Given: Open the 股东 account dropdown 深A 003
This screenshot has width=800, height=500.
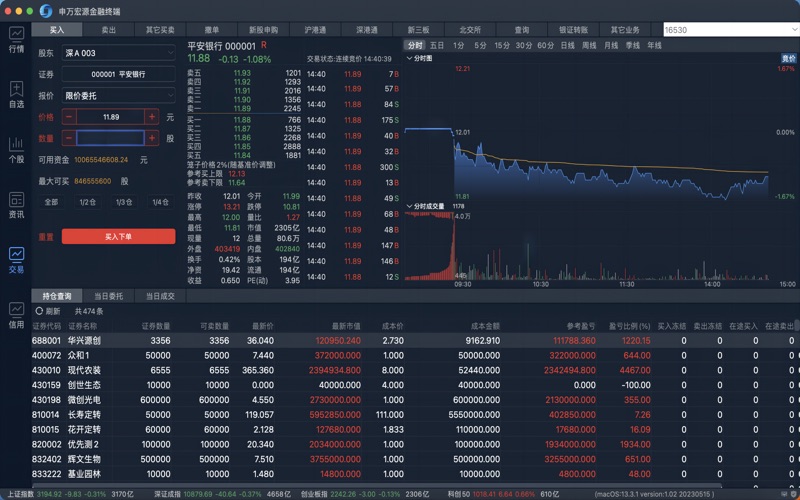Looking at the screenshot, I should coord(118,53).
